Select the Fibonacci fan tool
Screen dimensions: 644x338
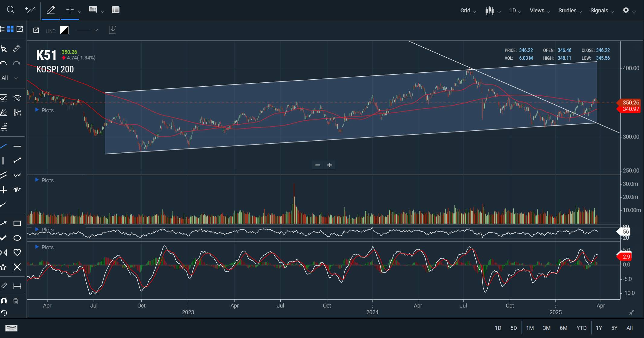pyautogui.click(x=3, y=113)
